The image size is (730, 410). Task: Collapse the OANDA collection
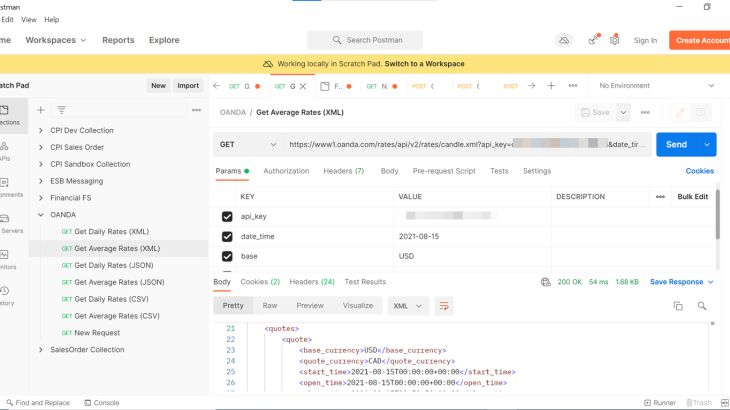coord(41,215)
